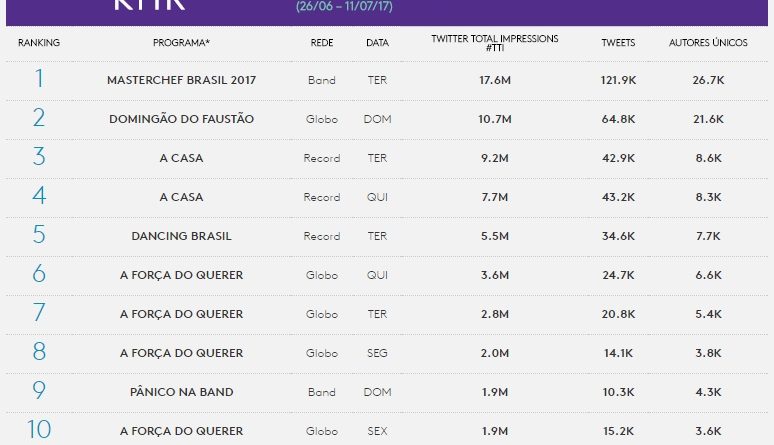Click ranking number 10
The height and width of the screenshot is (445, 774).
click(x=39, y=430)
